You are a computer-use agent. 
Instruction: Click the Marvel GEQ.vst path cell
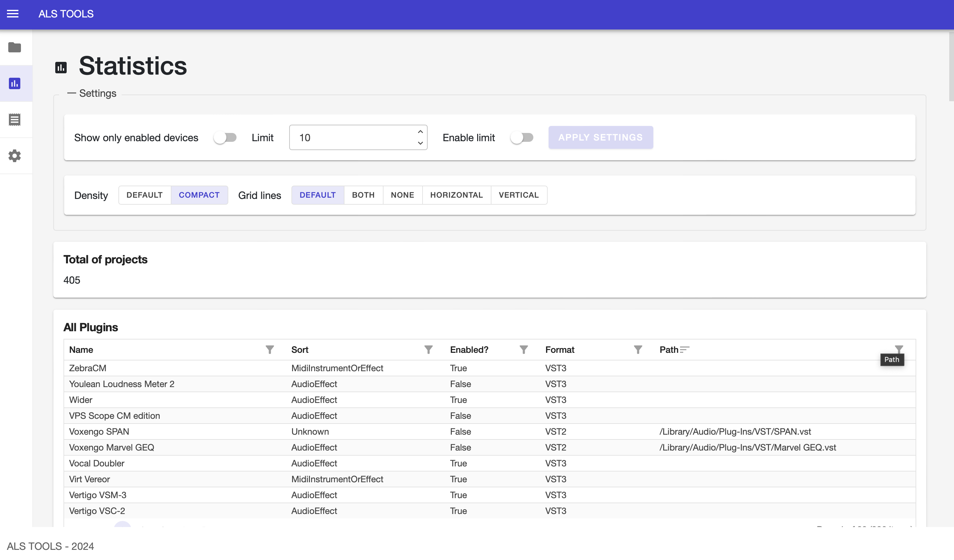tap(748, 447)
